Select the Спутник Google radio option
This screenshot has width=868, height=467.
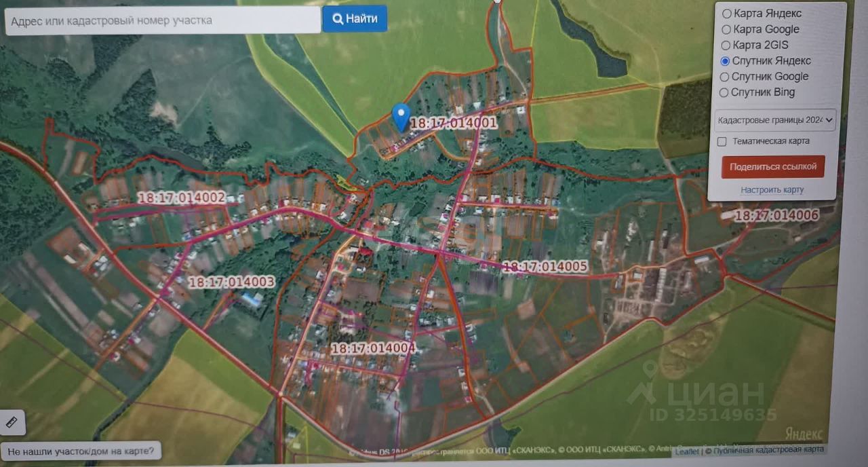724,77
